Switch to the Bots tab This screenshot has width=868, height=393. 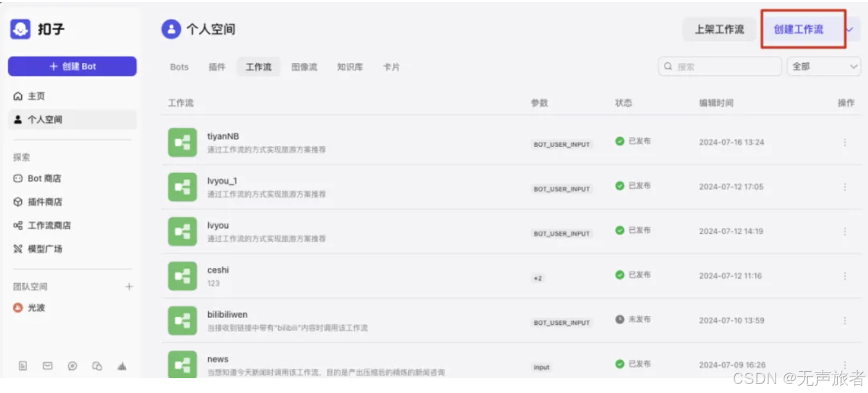(179, 67)
